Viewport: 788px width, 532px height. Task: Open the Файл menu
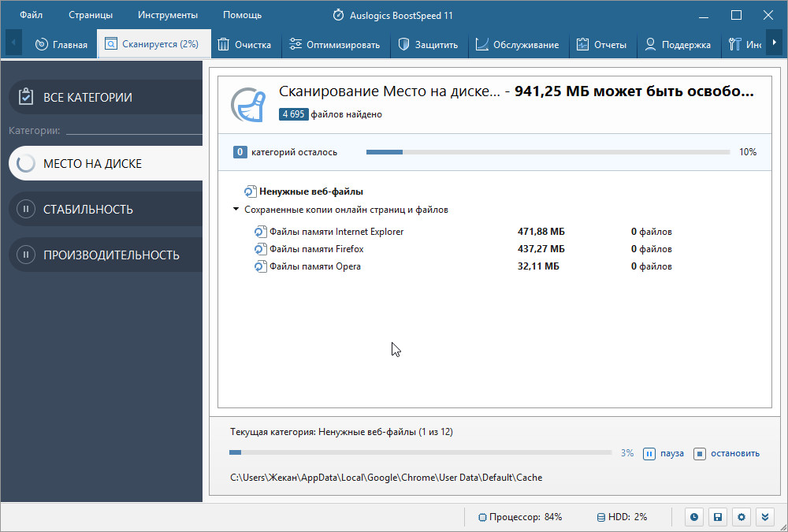32,15
